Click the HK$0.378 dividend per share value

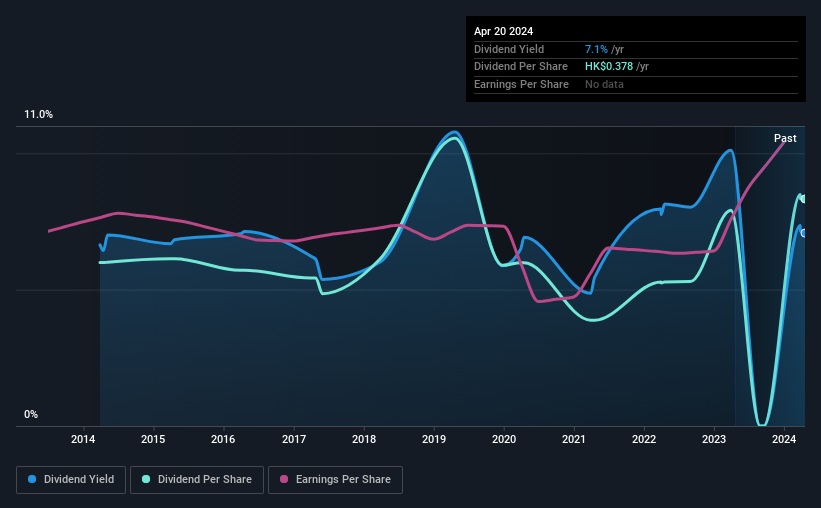click(609, 67)
